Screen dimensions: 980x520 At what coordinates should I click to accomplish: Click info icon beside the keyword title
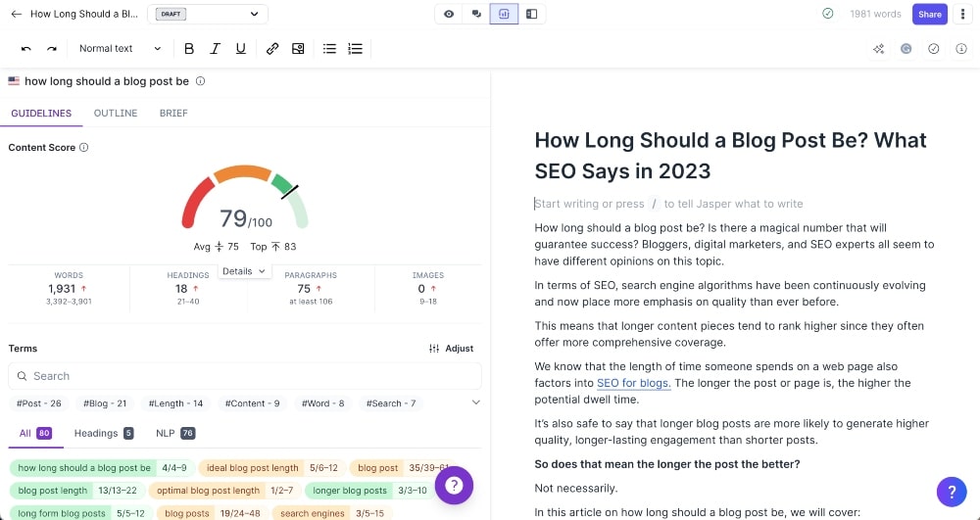(x=200, y=81)
